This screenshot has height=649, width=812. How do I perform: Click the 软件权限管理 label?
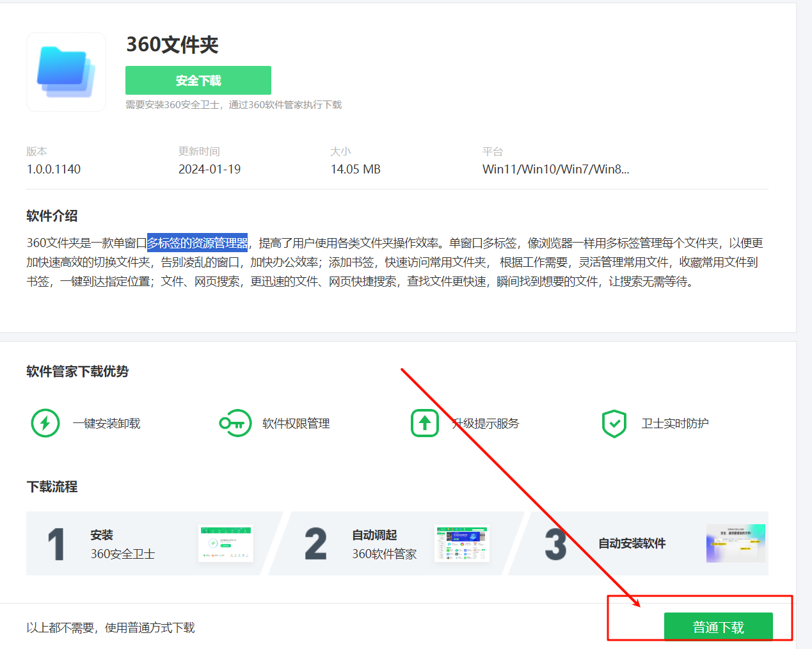coord(296,423)
